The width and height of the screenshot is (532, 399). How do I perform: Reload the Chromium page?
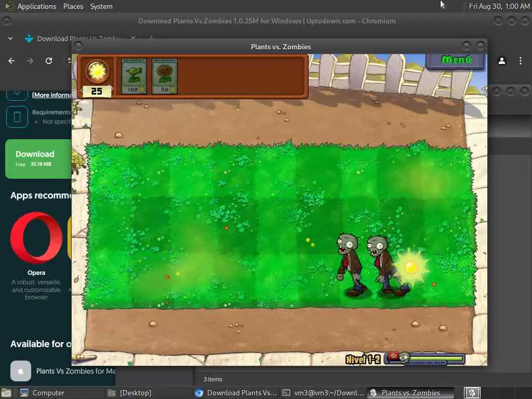[49, 61]
